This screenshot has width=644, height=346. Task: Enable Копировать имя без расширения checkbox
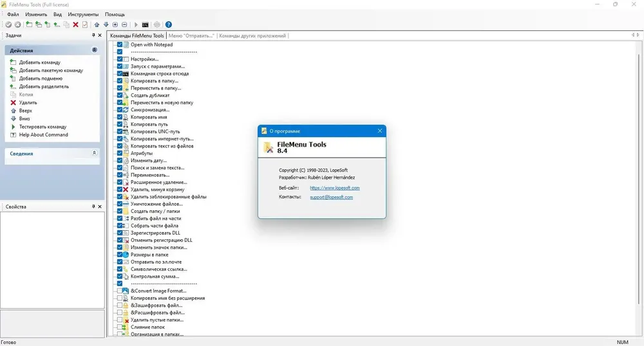point(120,298)
